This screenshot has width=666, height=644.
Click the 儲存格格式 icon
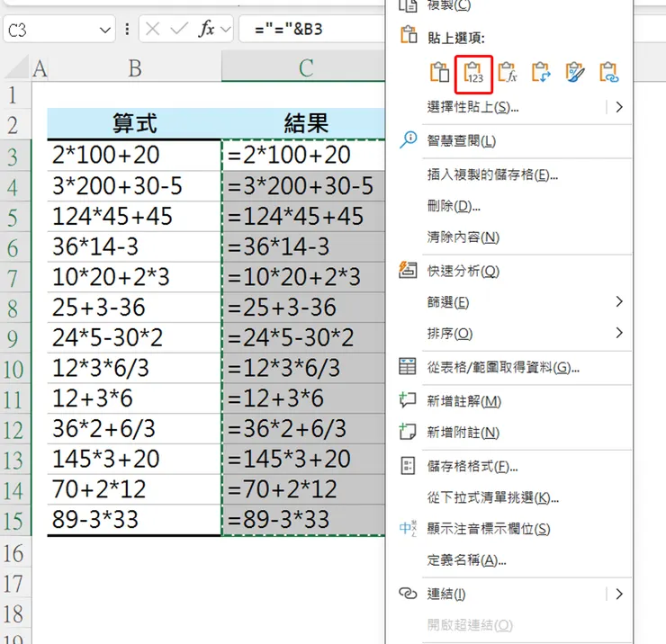tap(408, 466)
